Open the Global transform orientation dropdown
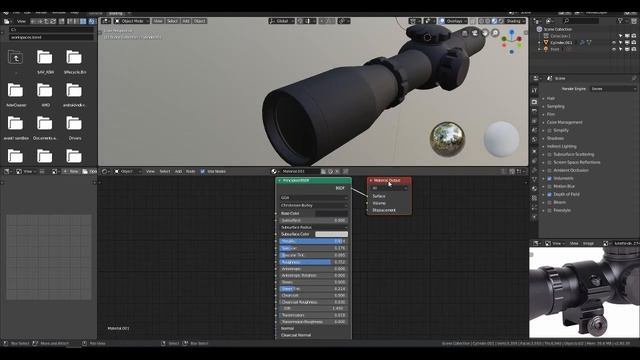Viewport: 640px width, 360px height. click(x=282, y=21)
